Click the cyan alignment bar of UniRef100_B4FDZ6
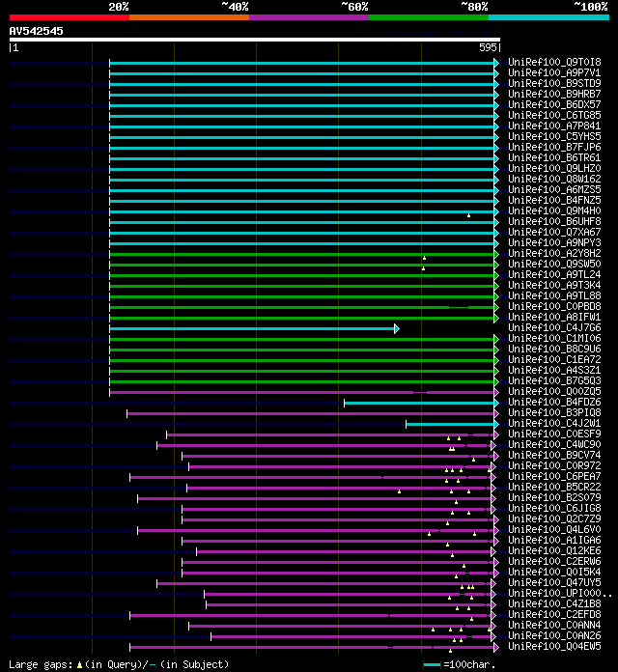This screenshot has height=672, width=618. pyautogui.click(x=419, y=404)
